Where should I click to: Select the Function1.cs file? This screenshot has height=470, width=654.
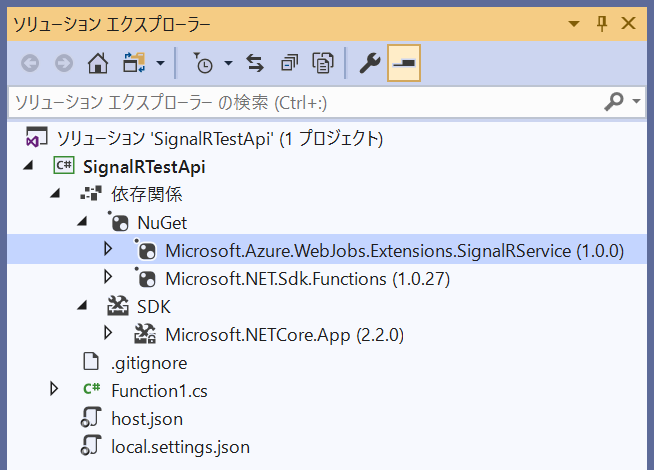click(159, 391)
